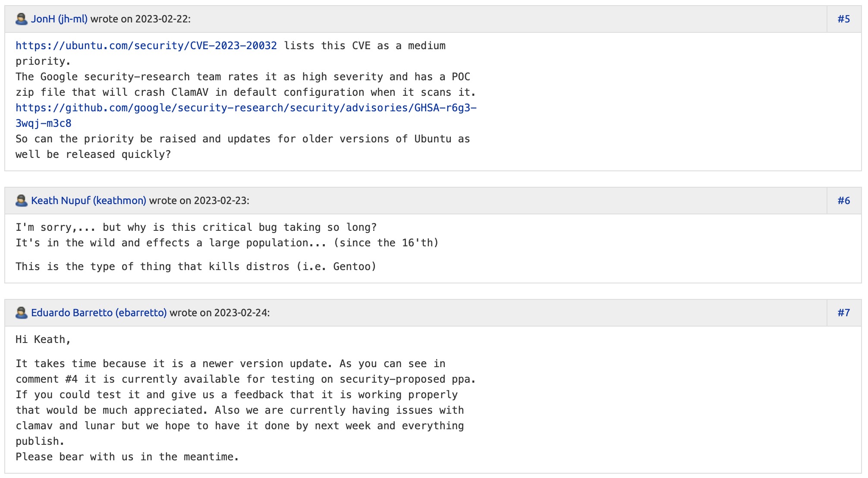The image size is (868, 478).
Task: Open Keath Nupuf (keathmon) profile
Action: point(88,201)
